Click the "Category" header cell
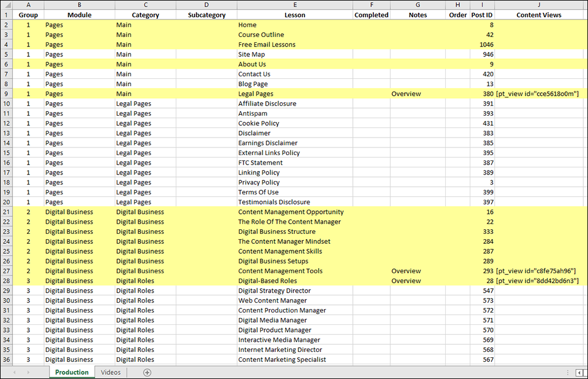588x379 pixels. click(145, 15)
